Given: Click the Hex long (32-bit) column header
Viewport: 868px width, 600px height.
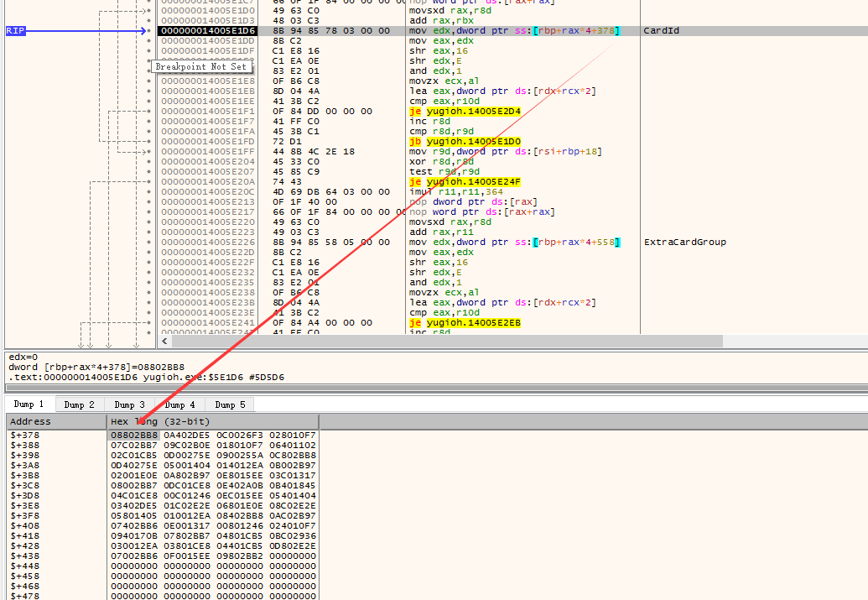Looking at the screenshot, I should 212,421.
